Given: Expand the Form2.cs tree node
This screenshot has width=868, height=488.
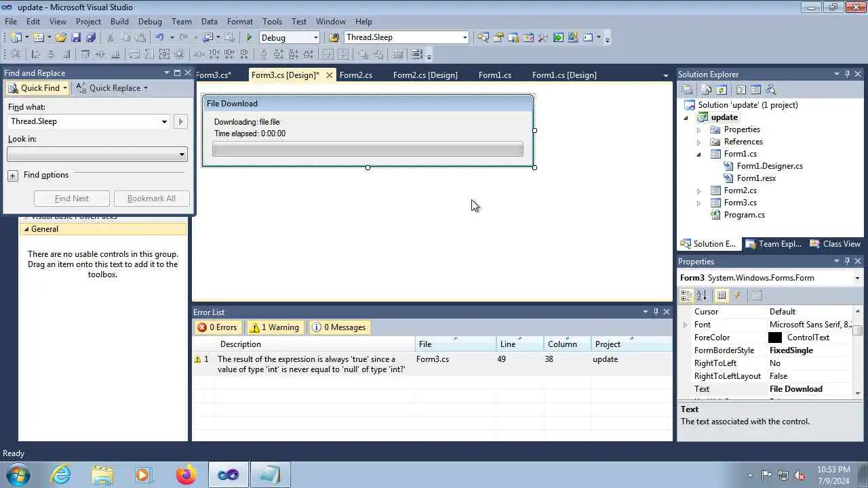Looking at the screenshot, I should pyautogui.click(x=699, y=190).
